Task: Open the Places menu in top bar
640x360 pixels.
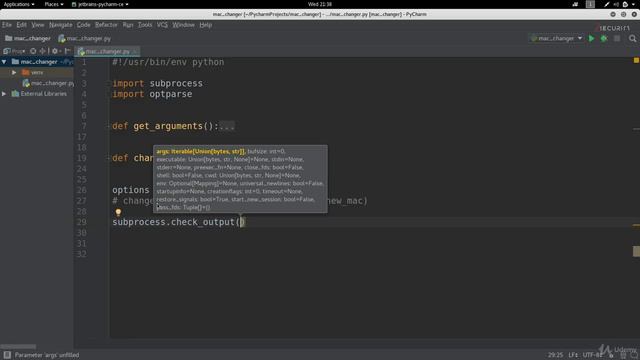Action: (x=54, y=4)
